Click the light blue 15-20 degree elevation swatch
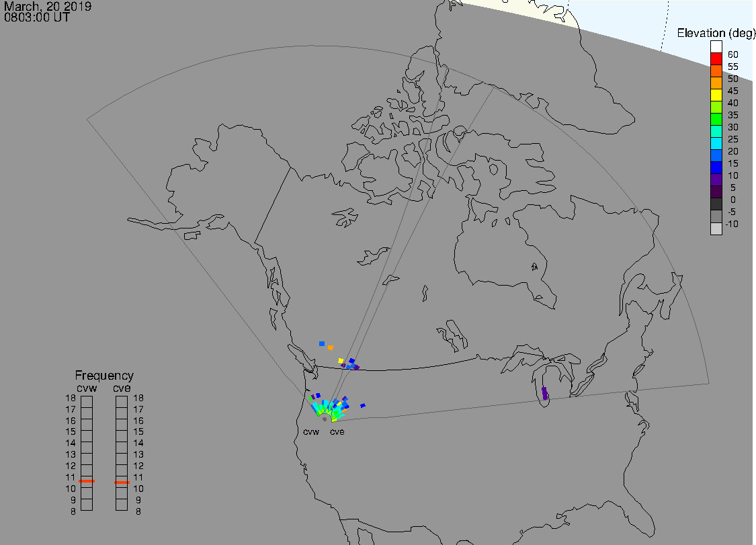This screenshot has height=545, width=756. (716, 155)
